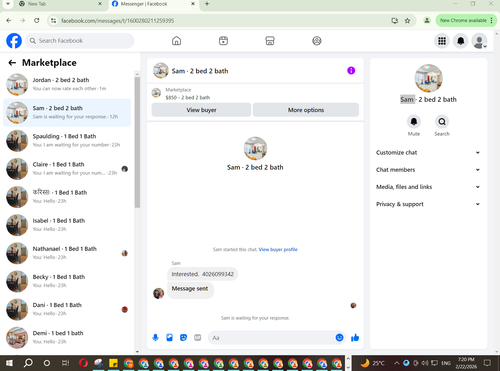This screenshot has width=500, height=371.
Task: Open a new browser tab
Action: [207, 4]
